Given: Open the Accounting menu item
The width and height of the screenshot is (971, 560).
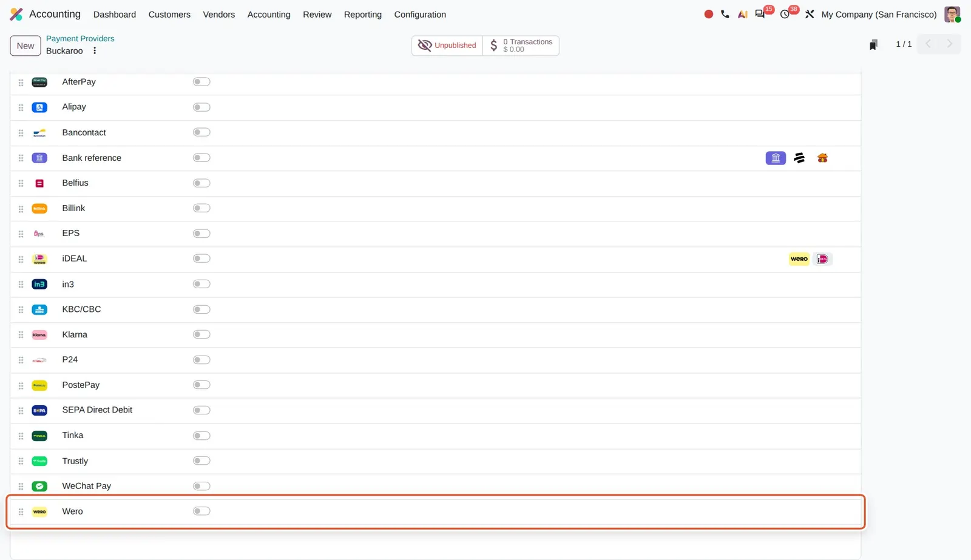Looking at the screenshot, I should pos(269,15).
